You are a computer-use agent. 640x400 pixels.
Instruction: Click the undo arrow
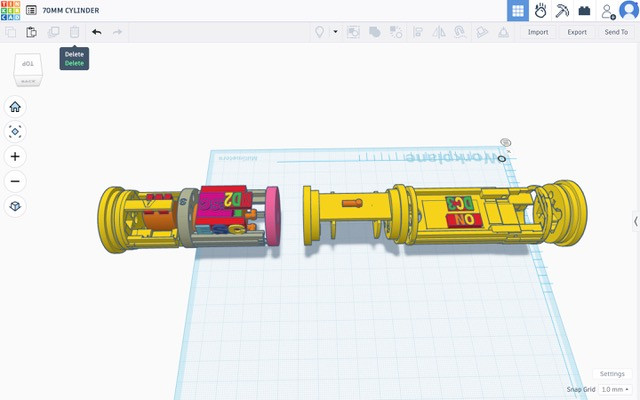coord(97,32)
